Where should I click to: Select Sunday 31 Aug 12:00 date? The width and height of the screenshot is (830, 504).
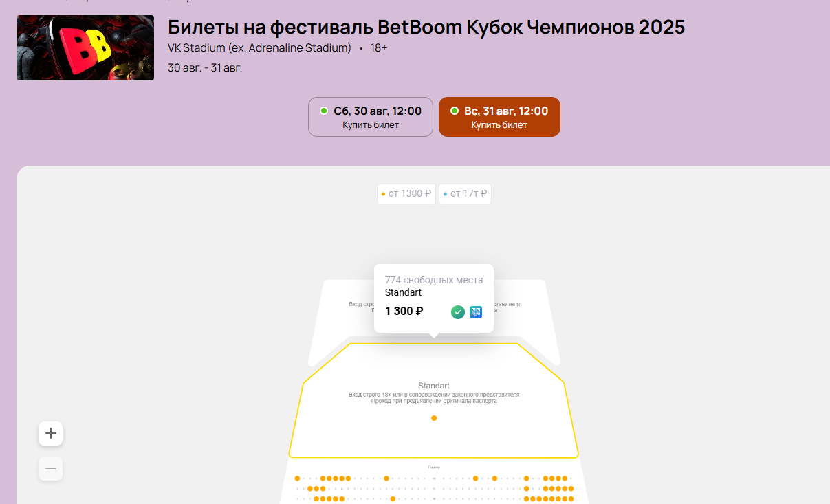point(499,117)
